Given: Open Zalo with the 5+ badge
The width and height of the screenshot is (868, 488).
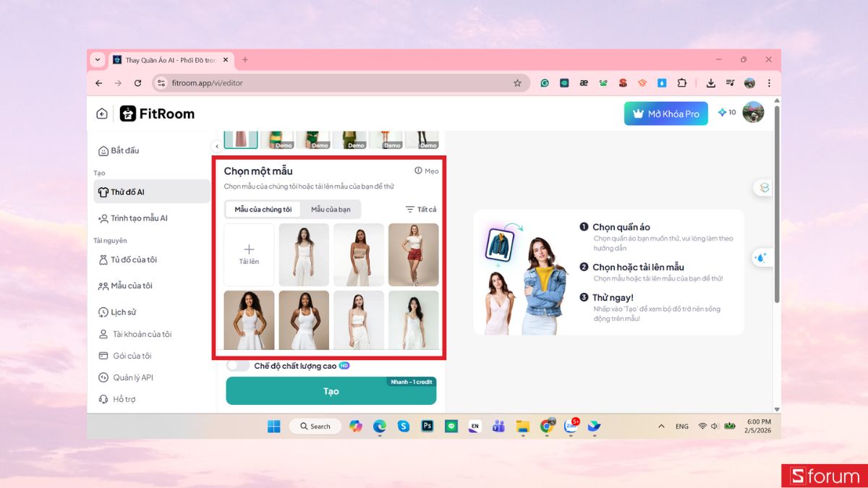Looking at the screenshot, I should pyautogui.click(x=570, y=426).
